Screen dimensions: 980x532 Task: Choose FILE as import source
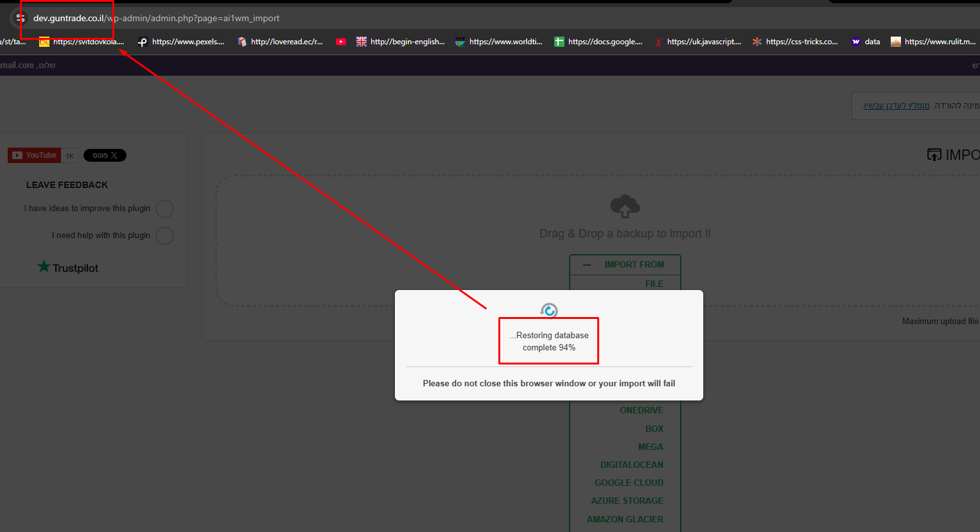pyautogui.click(x=654, y=284)
